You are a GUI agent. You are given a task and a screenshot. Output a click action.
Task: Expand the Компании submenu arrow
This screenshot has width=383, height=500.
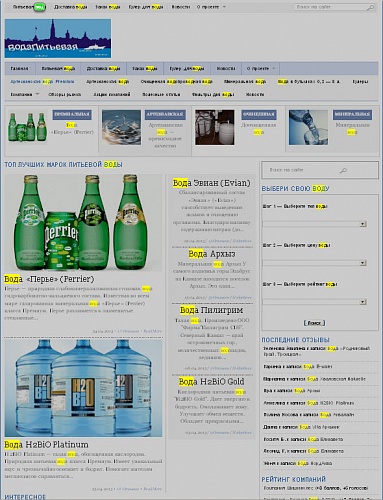click(x=37, y=94)
